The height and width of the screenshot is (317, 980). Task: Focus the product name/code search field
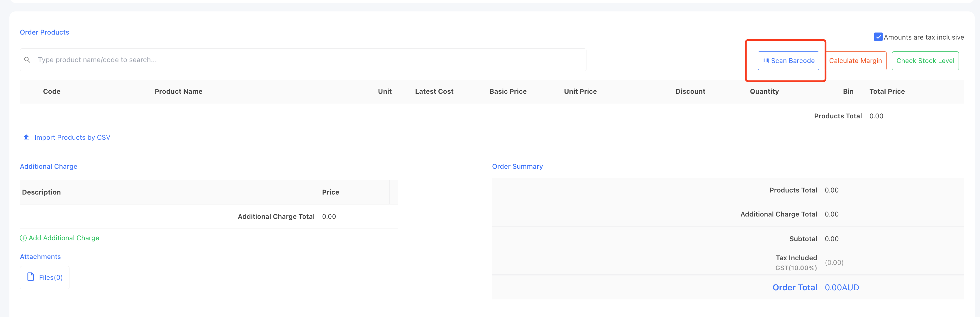point(303,60)
